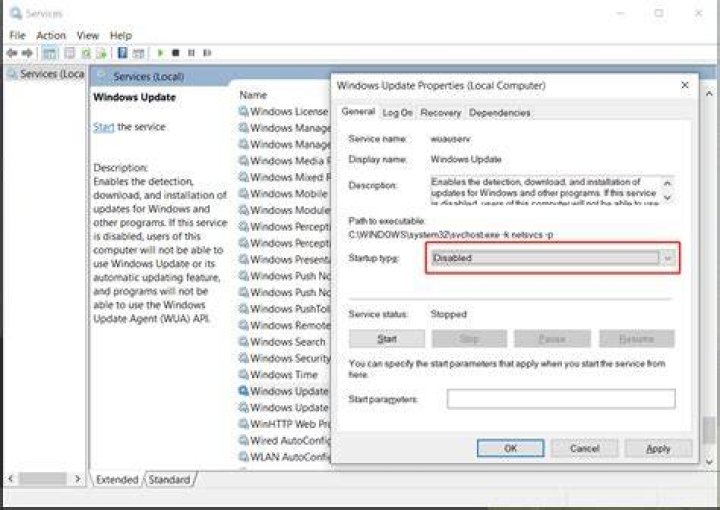
Task: Click the Apply button
Action: [658, 448]
